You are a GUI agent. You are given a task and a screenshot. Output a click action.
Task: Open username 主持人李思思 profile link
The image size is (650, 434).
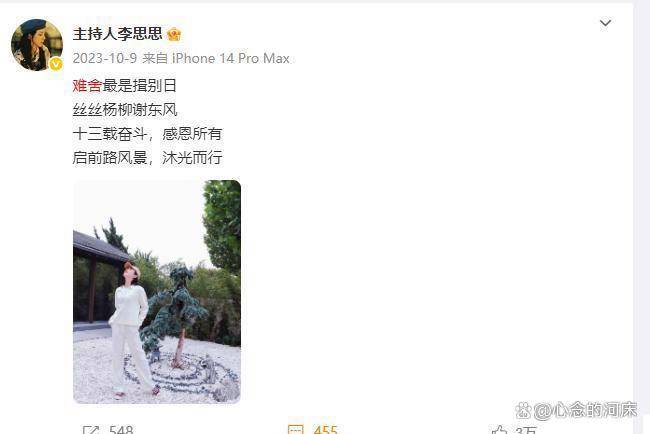[x=117, y=34]
